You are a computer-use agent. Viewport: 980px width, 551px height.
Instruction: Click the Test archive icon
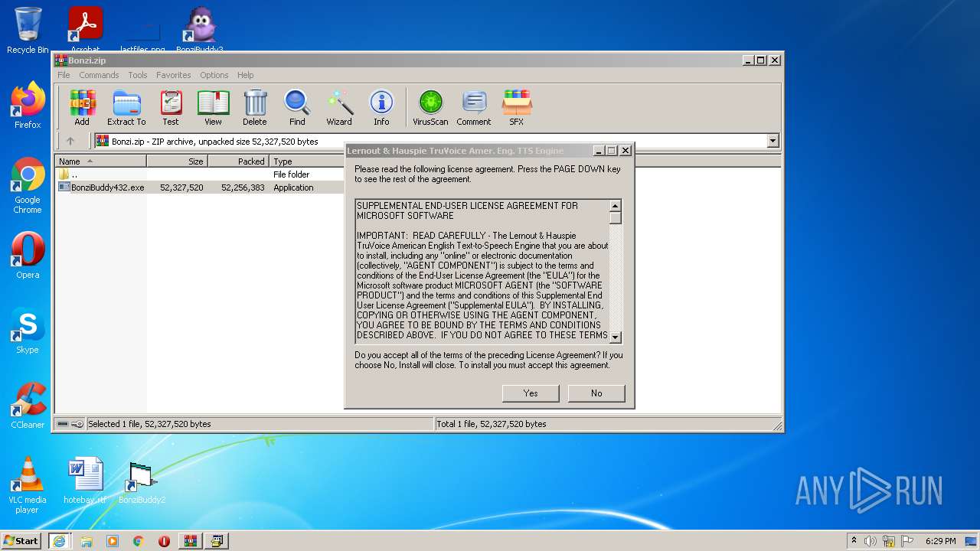171,107
